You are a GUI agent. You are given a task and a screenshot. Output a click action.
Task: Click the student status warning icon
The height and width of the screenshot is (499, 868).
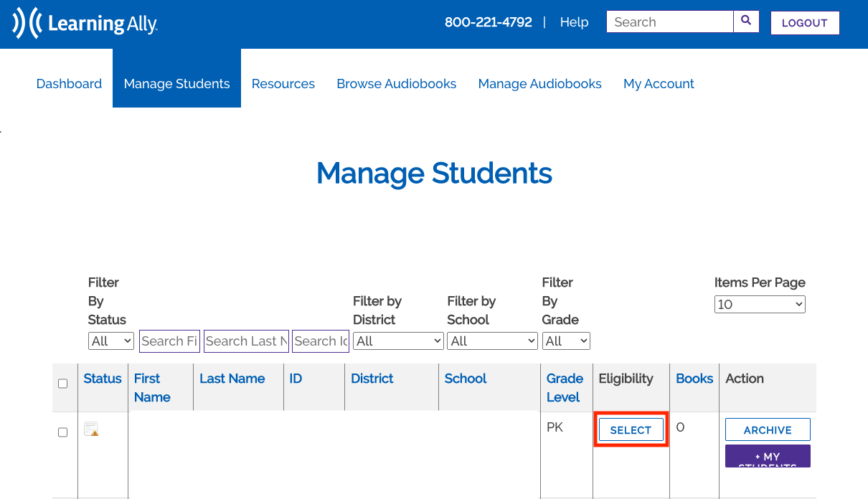click(x=91, y=429)
